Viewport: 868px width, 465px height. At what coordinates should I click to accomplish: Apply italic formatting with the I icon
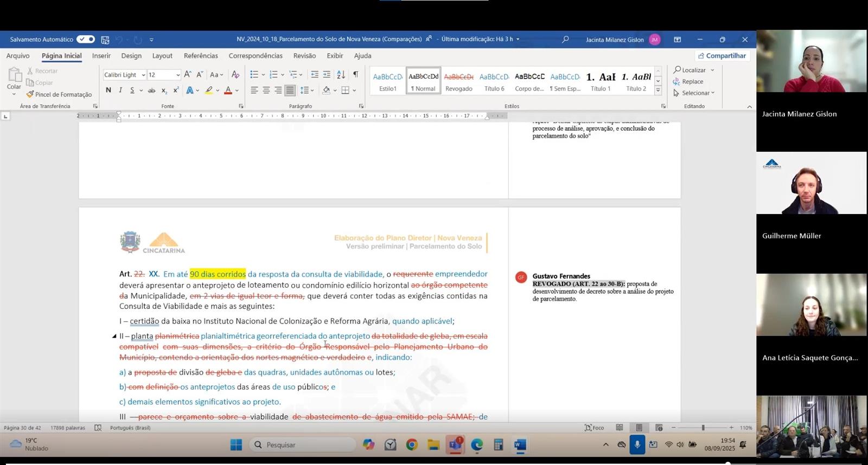[120, 91]
